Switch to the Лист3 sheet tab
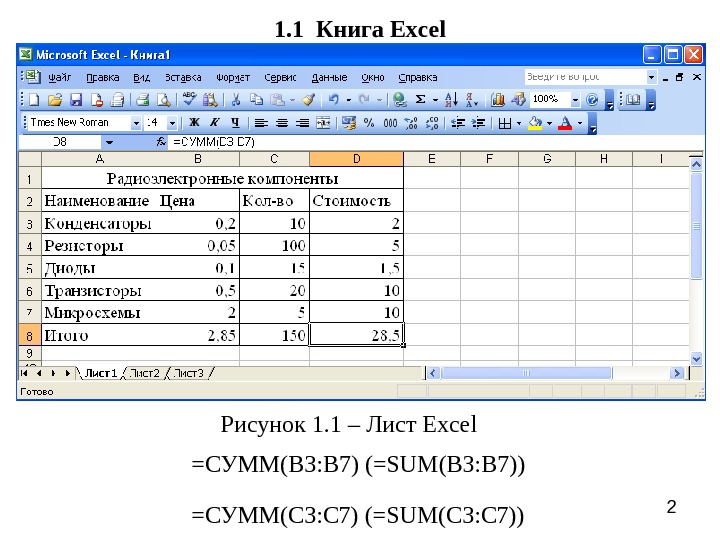This screenshot has width=720, height=540. click(189, 373)
